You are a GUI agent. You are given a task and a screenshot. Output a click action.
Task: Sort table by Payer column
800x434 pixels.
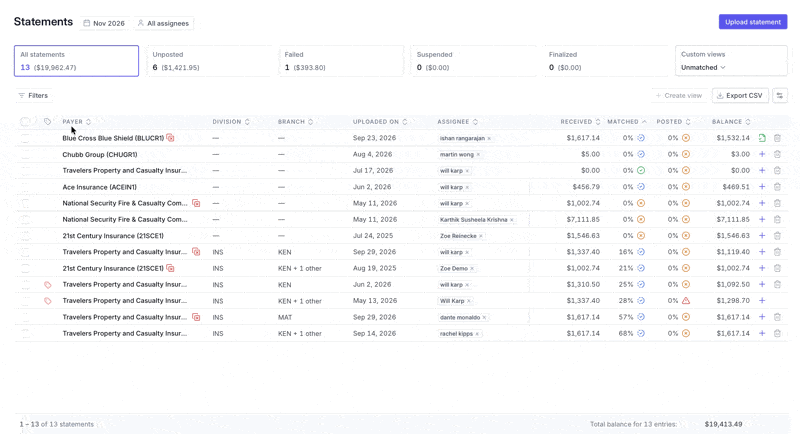pos(77,121)
